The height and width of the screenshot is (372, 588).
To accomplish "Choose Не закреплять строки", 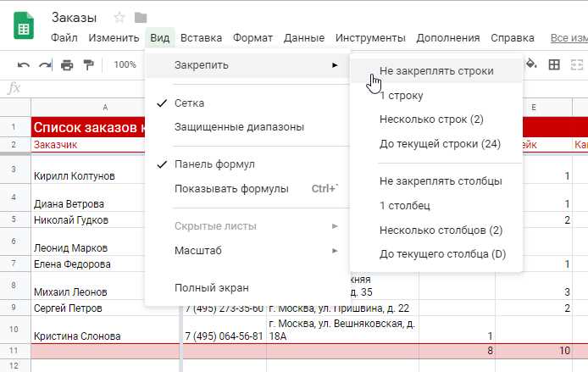I will point(436,71).
